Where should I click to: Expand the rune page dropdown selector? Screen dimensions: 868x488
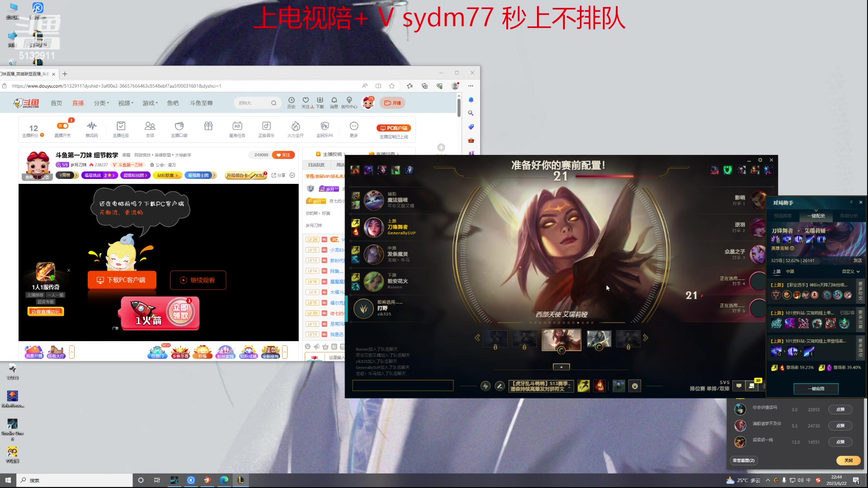541,386
